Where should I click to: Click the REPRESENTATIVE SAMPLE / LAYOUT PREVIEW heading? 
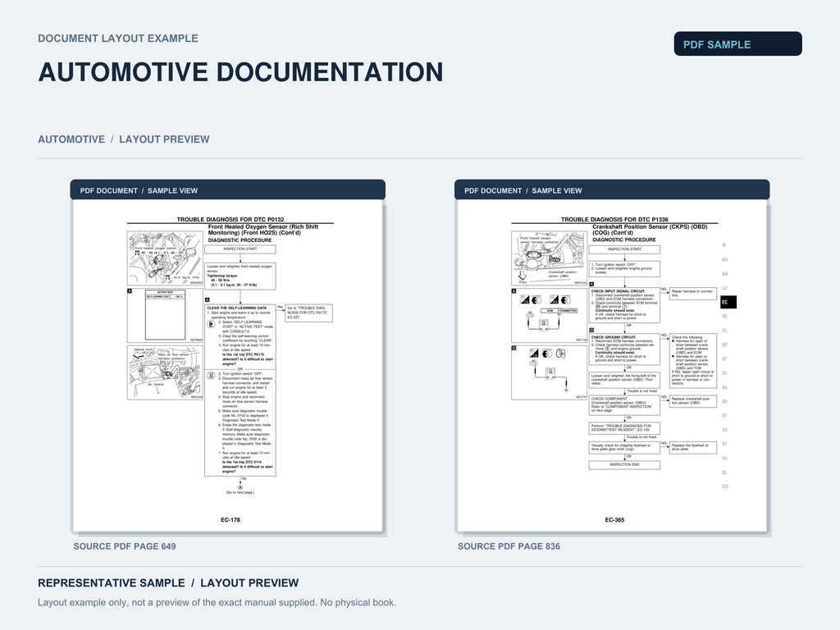coord(168,583)
